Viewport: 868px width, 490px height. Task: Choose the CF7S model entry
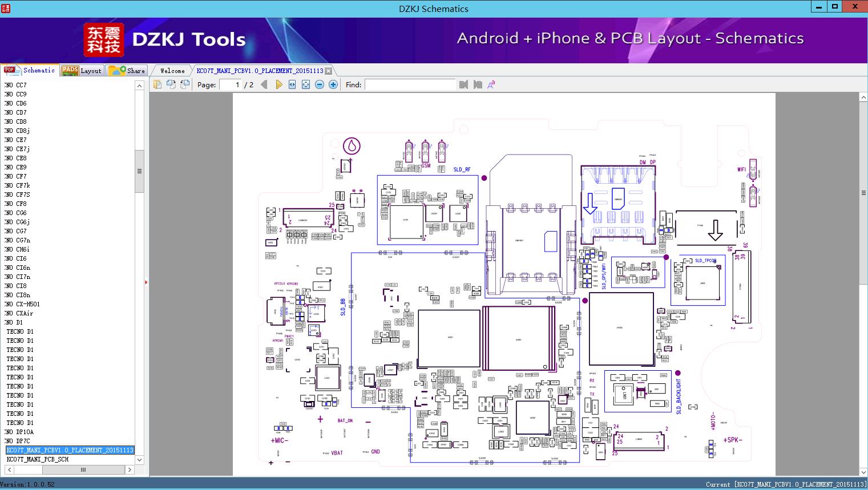point(17,195)
